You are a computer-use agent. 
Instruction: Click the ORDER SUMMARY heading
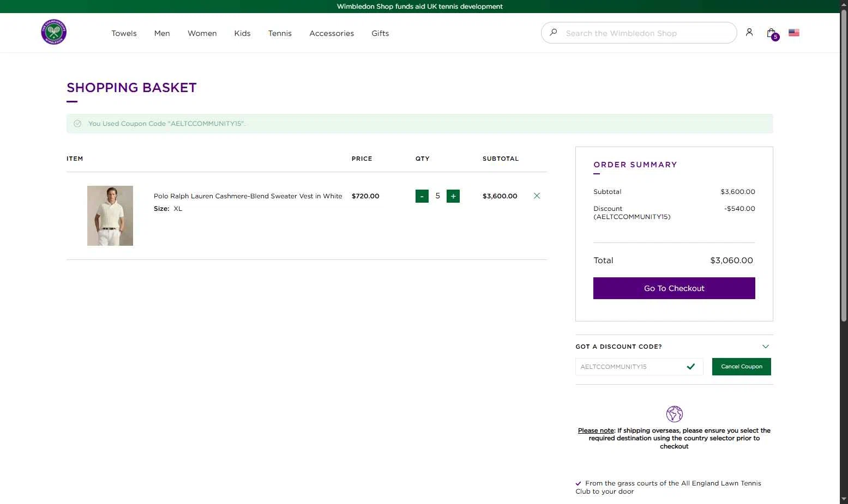pyautogui.click(x=635, y=165)
